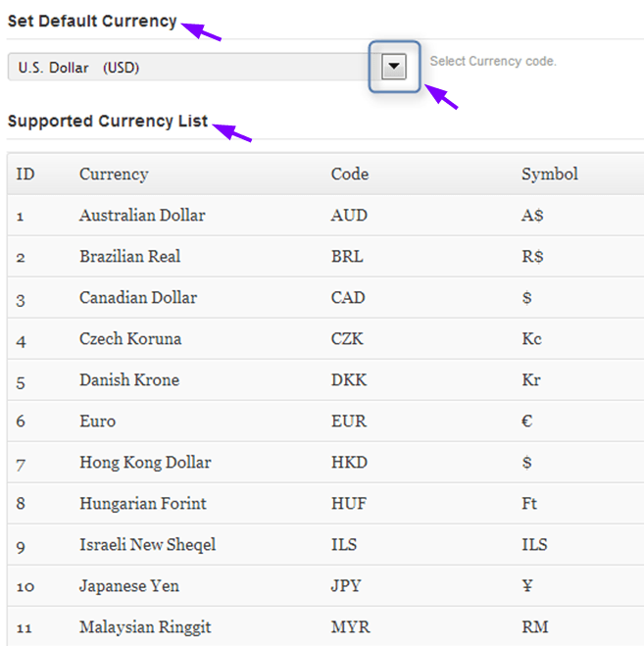Click the Currency column header
Image resolution: width=644 pixels, height=646 pixels.
114,174
